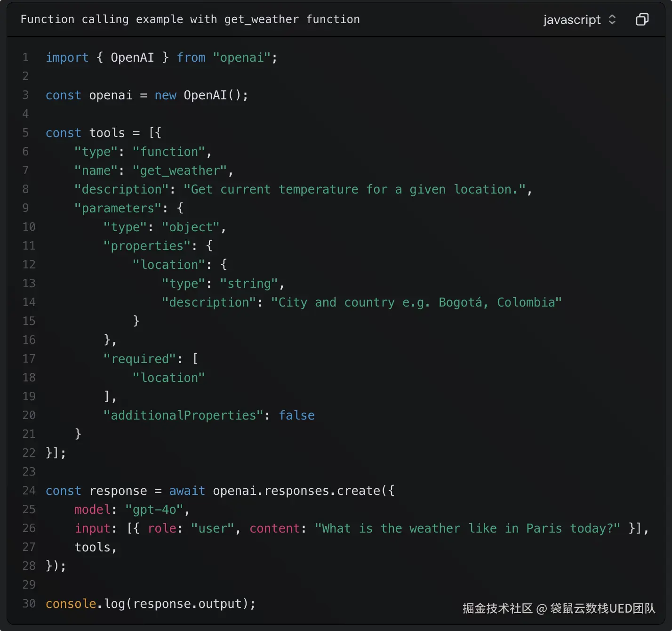Screen dimensions: 672x631
Task: Click line number 30 in the gutter
Action: (x=29, y=604)
